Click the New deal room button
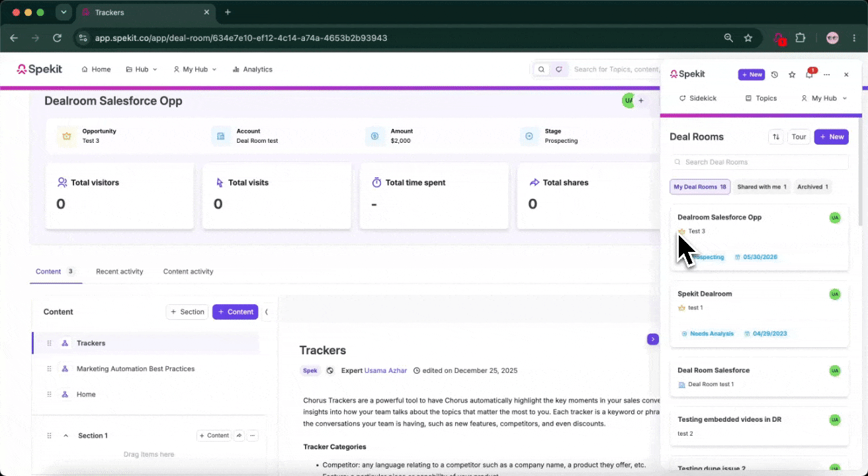Viewport: 868px width, 476px height. click(x=832, y=137)
